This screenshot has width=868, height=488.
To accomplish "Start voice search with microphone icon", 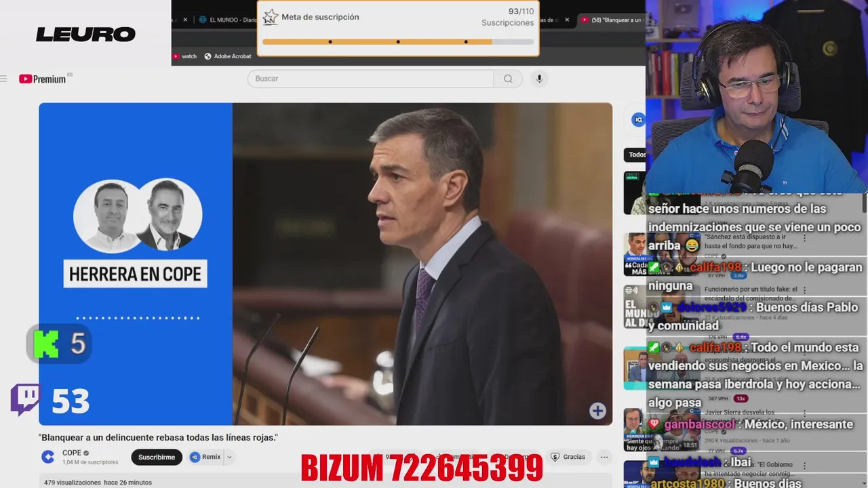I will (x=540, y=79).
